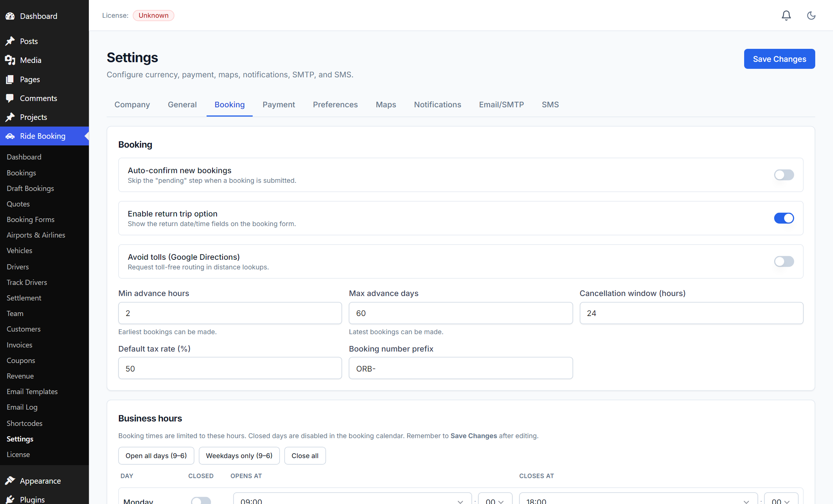Open Monday closes-at minutes dropdown

[781, 499]
